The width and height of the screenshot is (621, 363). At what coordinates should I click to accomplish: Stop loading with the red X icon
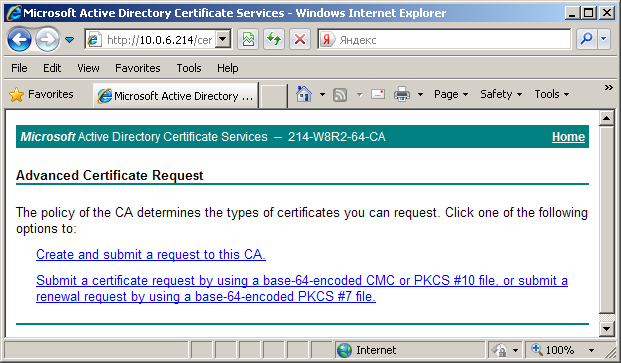pyautogui.click(x=300, y=39)
